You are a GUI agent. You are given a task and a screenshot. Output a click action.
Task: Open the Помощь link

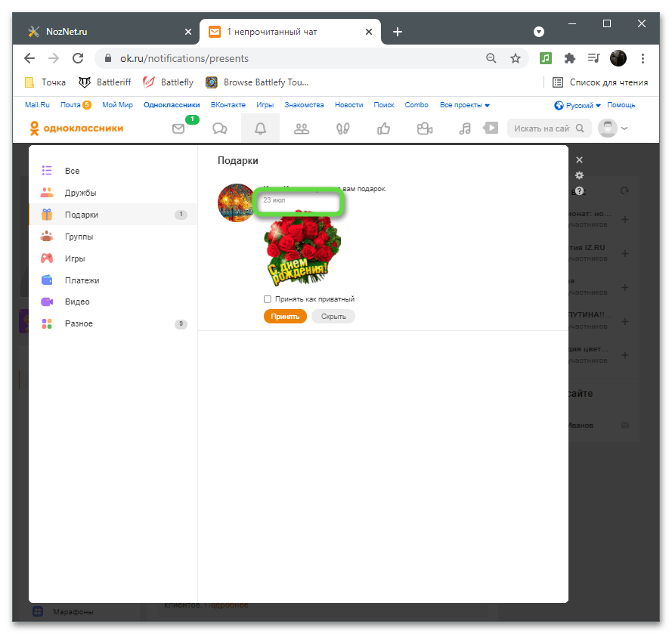coord(621,105)
